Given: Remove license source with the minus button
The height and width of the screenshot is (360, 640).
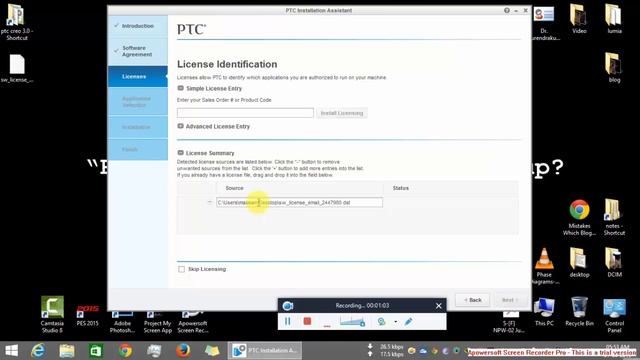Looking at the screenshot, I should [210, 202].
